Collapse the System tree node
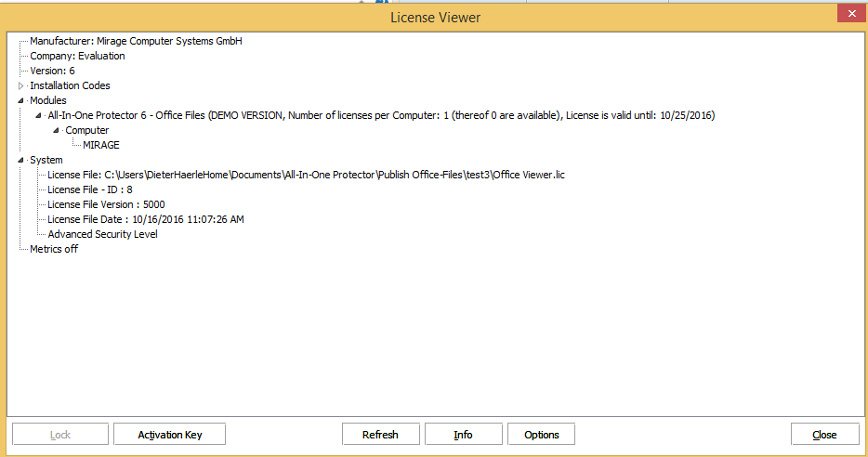The width and height of the screenshot is (868, 457). pos(21,161)
